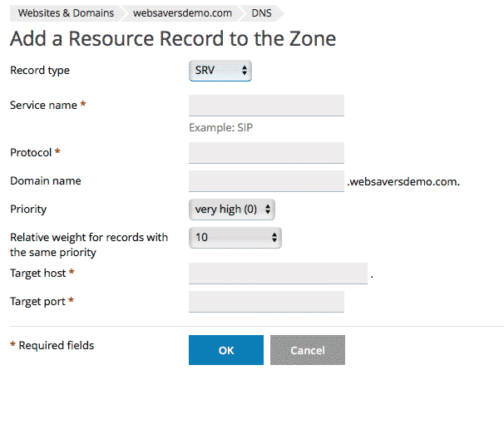This screenshot has height=439, width=504.
Task: Click the Target port input field
Action: click(x=266, y=302)
